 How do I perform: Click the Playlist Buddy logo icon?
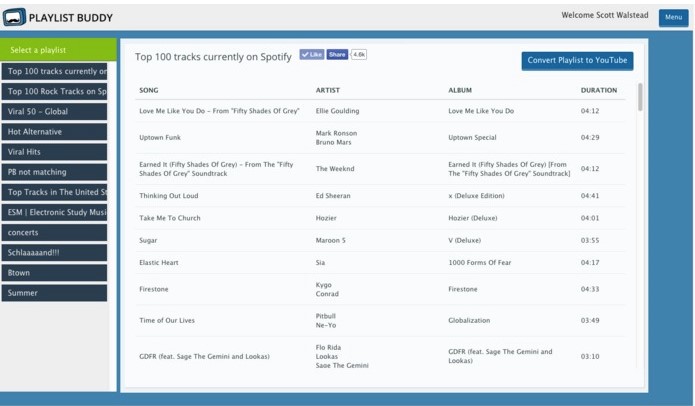pos(14,17)
